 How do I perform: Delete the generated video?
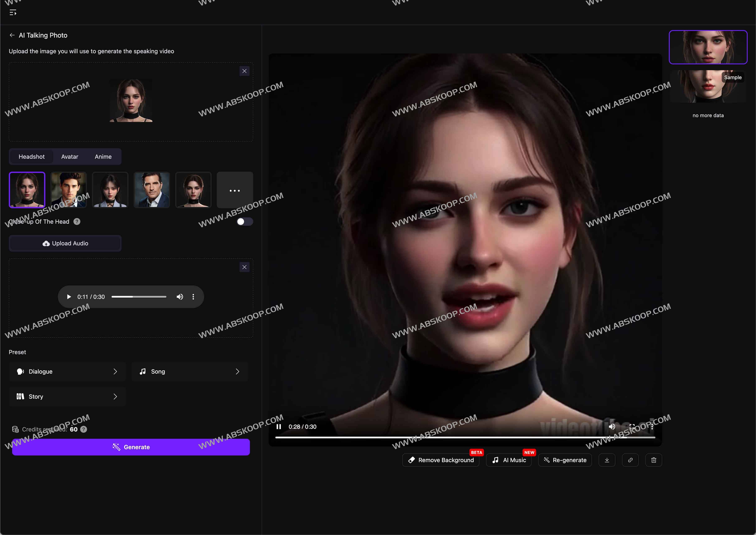coord(654,460)
